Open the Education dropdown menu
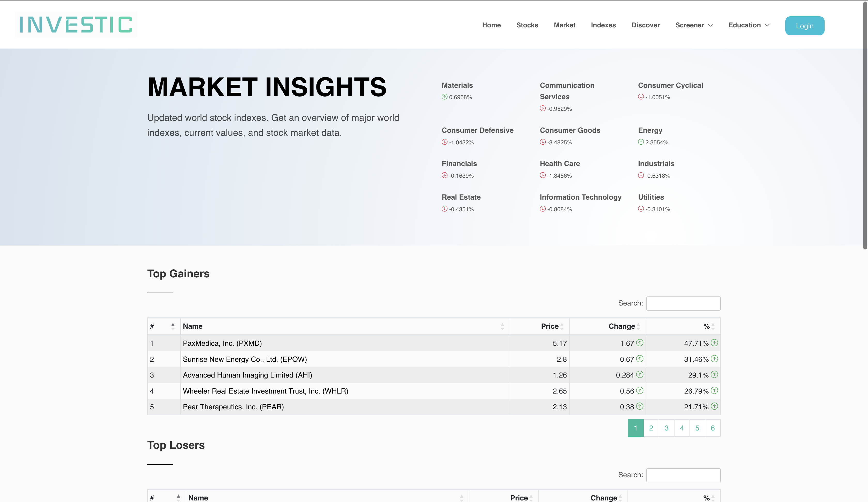 [x=749, y=25]
